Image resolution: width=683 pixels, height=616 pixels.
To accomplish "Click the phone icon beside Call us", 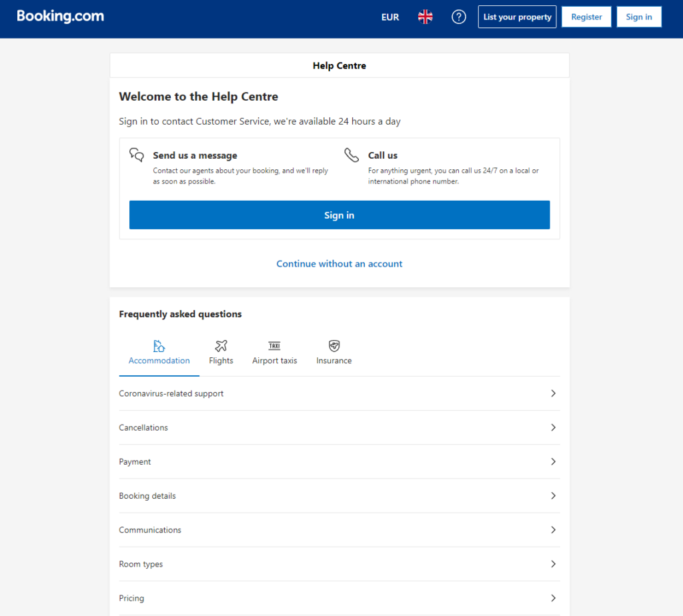I will [352, 154].
